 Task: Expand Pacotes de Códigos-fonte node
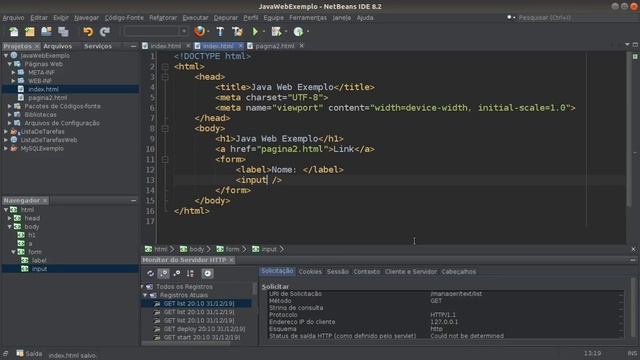tap(9, 106)
